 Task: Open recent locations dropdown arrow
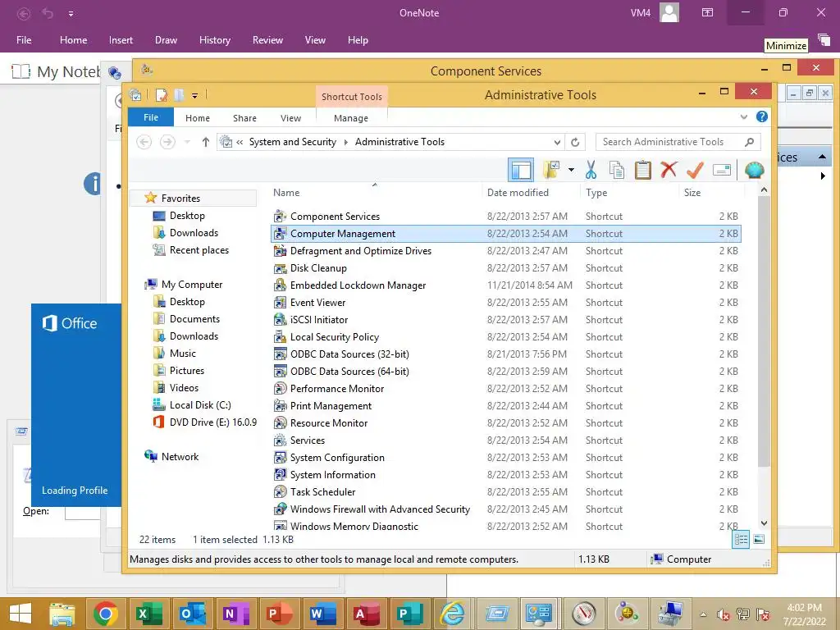click(x=187, y=142)
